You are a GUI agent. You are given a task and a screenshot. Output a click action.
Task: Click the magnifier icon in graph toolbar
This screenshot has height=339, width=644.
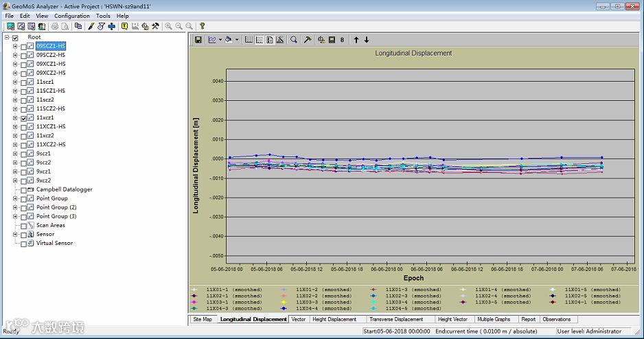coord(294,40)
